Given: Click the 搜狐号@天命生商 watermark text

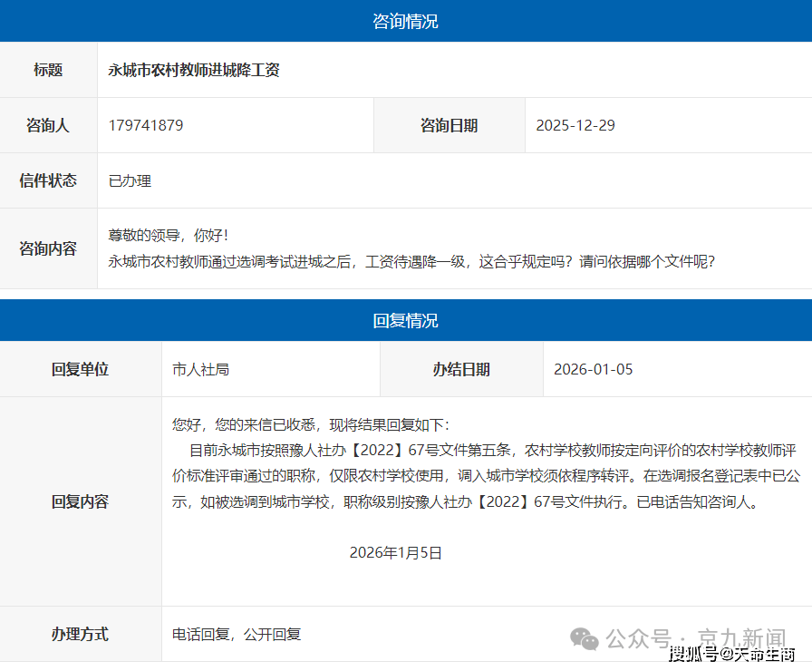Looking at the screenshot, I should click(732, 654).
